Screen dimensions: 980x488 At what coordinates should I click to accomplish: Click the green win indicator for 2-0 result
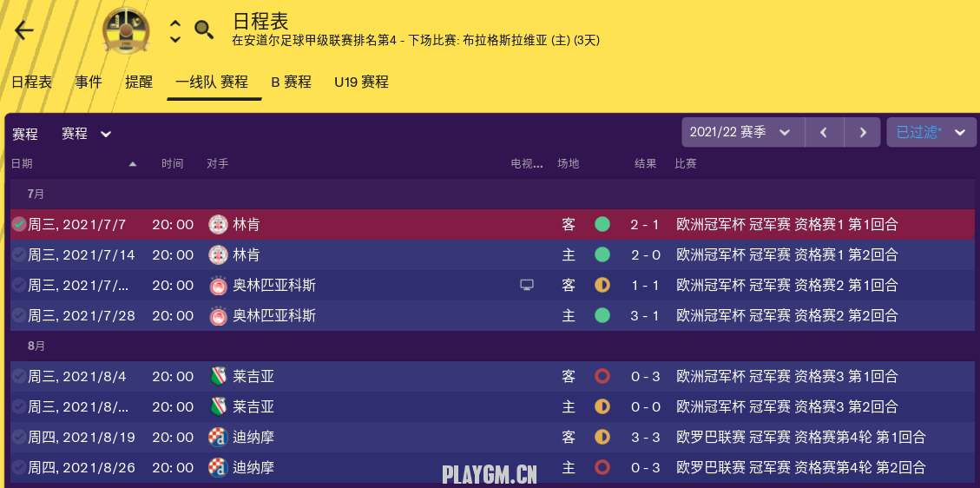tap(602, 254)
